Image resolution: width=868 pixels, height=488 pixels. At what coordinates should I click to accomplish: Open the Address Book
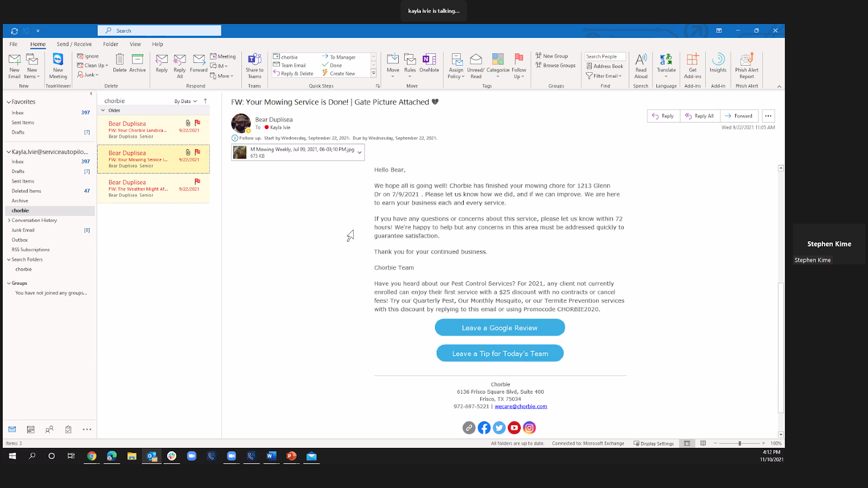[605, 66]
